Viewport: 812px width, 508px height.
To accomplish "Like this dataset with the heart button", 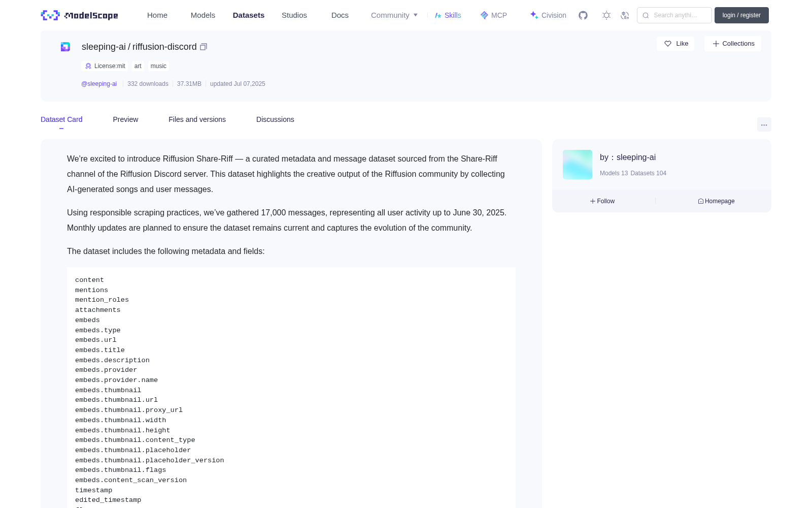I will point(675,44).
